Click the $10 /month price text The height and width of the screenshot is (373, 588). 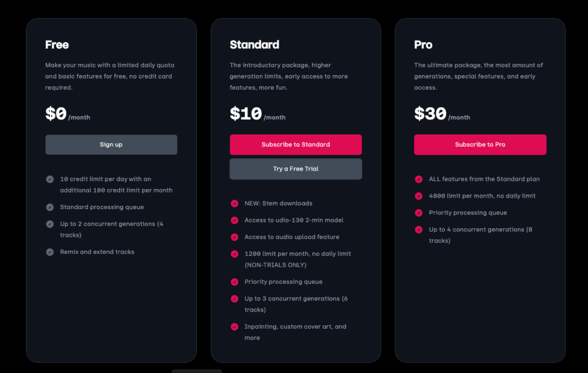pyautogui.click(x=258, y=114)
